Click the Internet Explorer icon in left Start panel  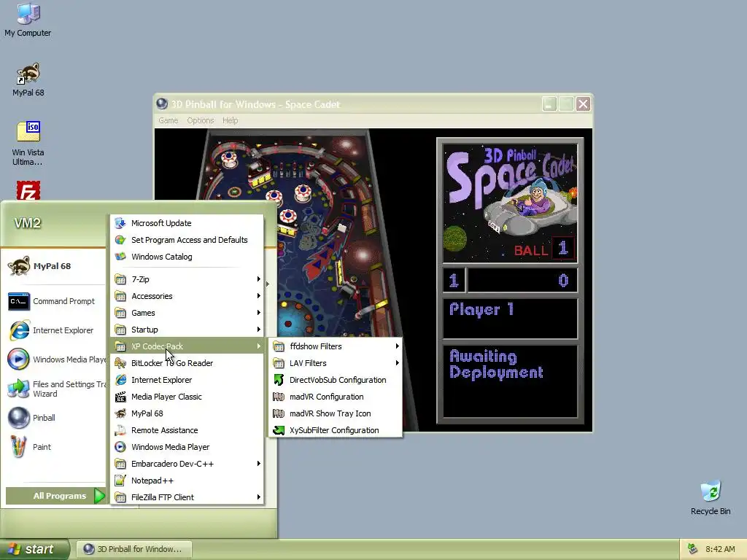pyautogui.click(x=19, y=330)
